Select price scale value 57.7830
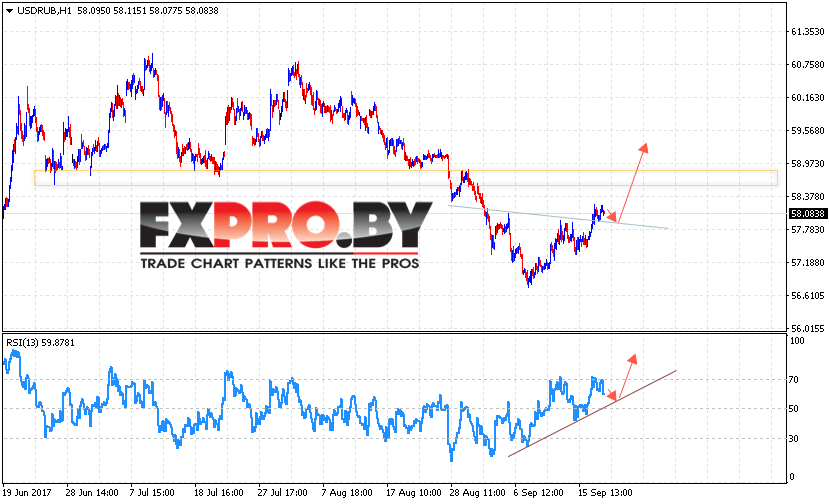This screenshot has height=504, width=829. (x=807, y=230)
